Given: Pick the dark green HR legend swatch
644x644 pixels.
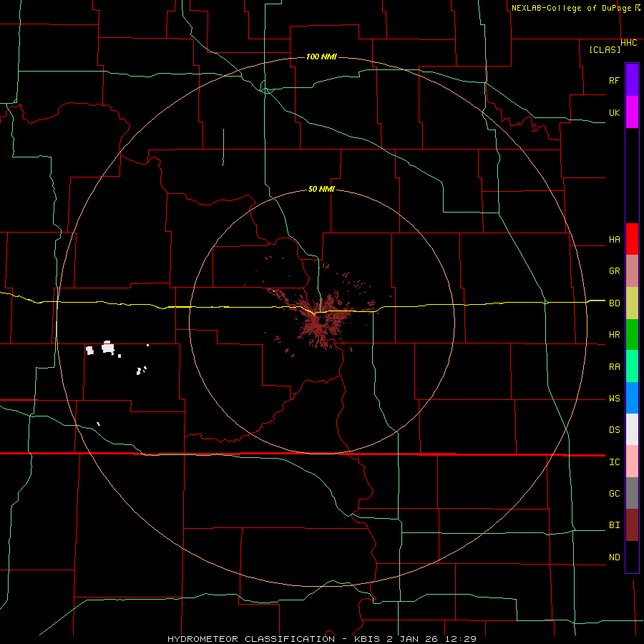Looking at the screenshot, I should point(632,334).
